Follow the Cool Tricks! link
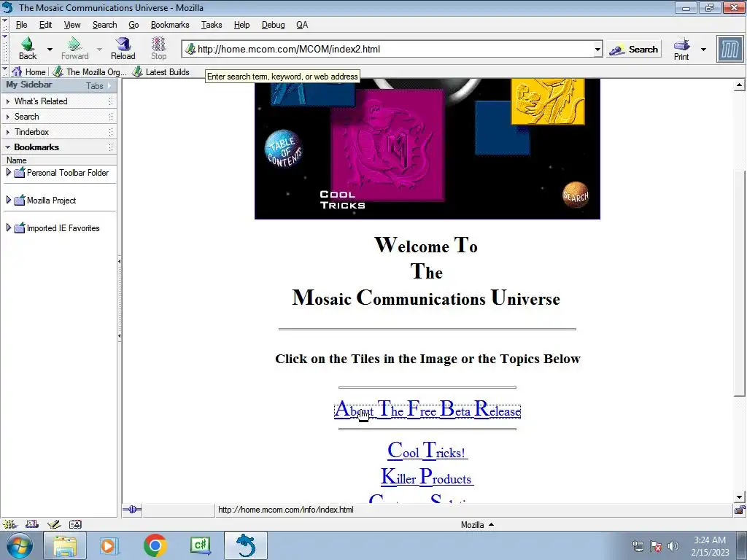Viewport: 747px width, 560px height. (x=427, y=451)
